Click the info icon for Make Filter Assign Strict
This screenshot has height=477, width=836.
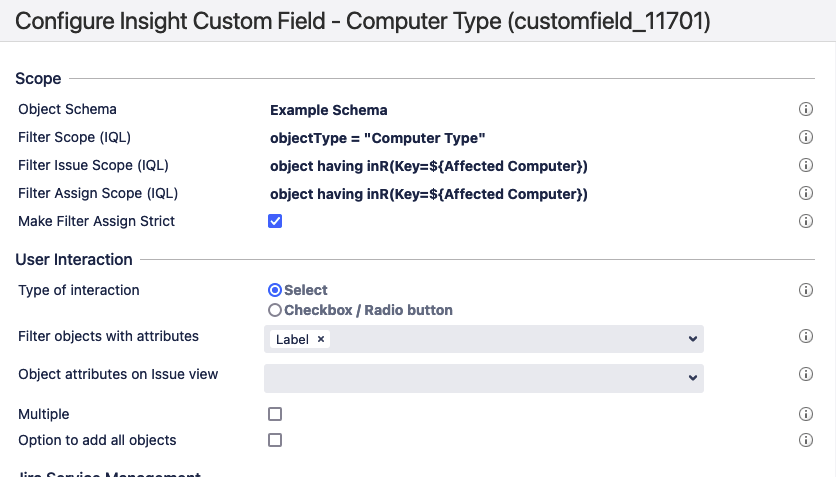(805, 221)
